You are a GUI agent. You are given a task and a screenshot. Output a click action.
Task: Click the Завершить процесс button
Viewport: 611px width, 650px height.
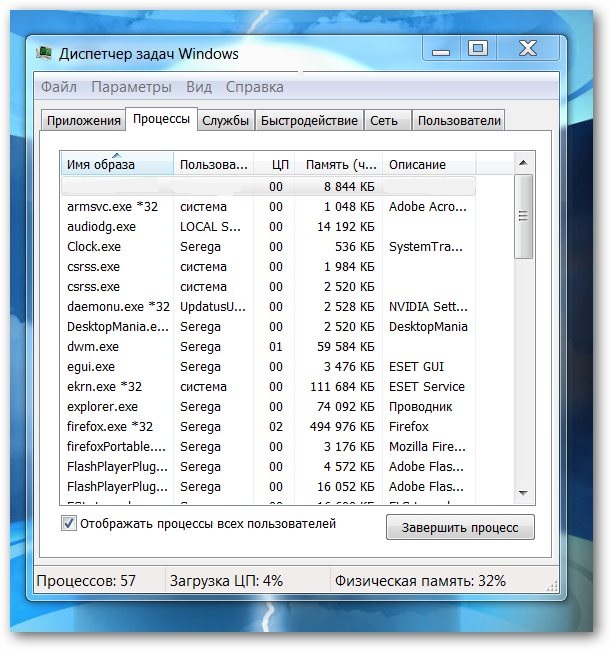tap(460, 527)
